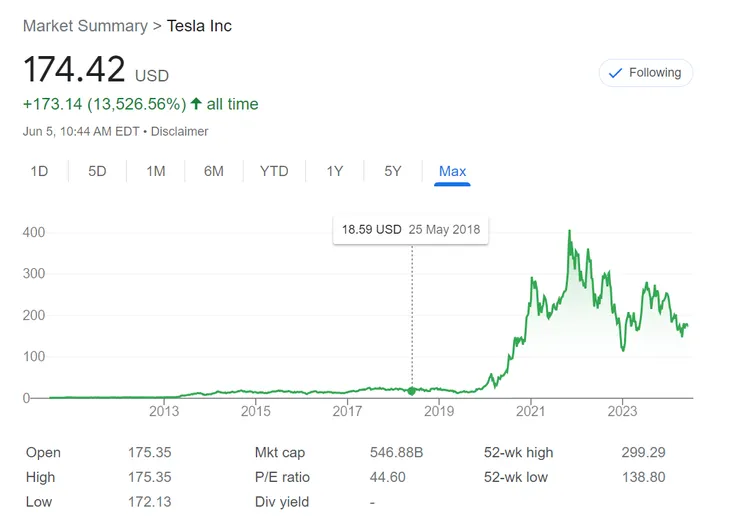
Task: Select the 1M chart range
Action: (x=155, y=171)
